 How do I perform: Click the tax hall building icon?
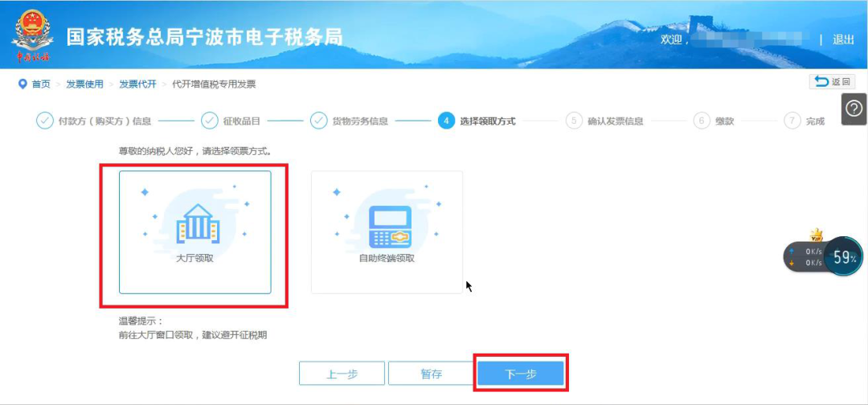198,223
